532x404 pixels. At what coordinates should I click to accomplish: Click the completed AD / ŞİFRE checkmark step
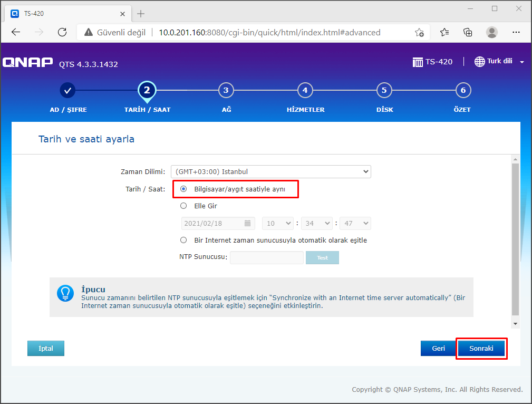[67, 90]
